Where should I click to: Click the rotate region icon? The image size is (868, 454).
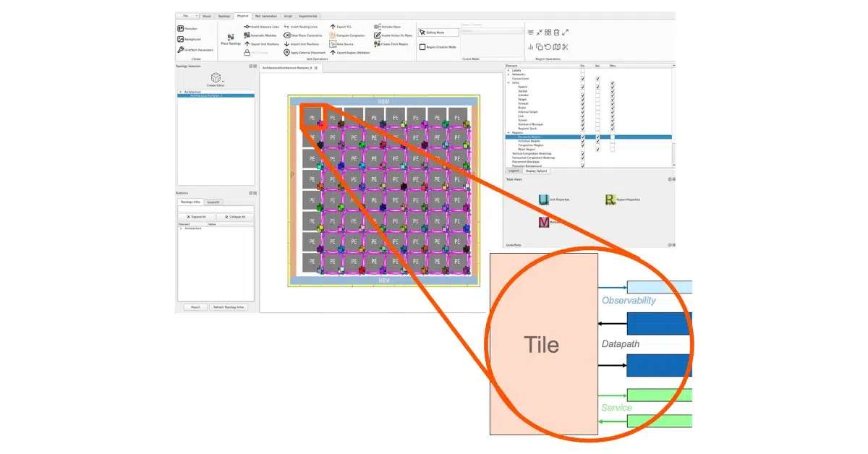pos(548,47)
